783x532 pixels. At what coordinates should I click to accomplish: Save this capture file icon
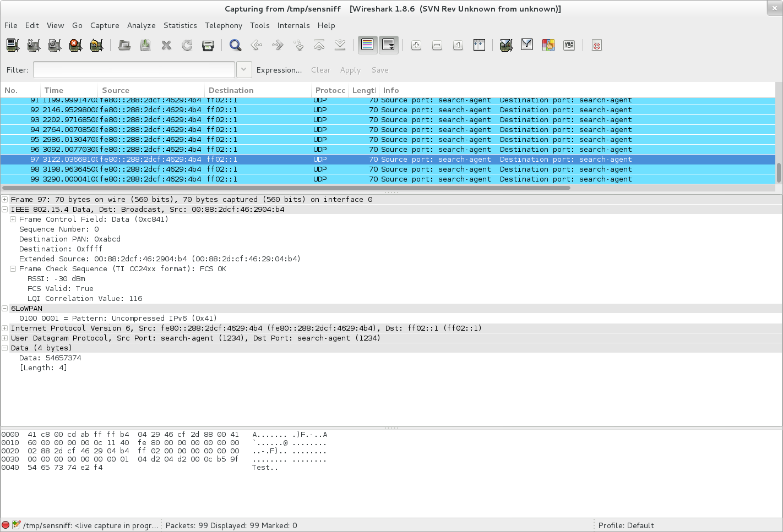pos(145,45)
